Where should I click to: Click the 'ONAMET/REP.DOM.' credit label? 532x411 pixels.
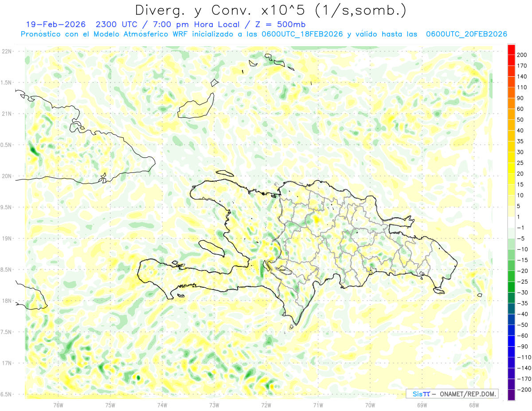467,394
